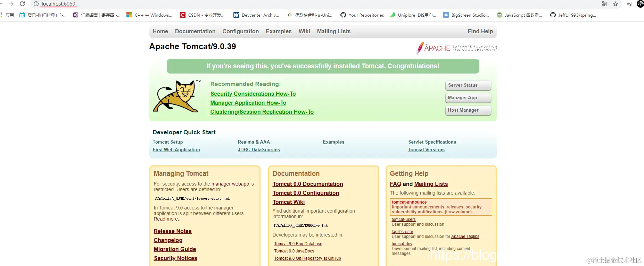Open the Your Repositories GitHub bookmark
644x266 pixels.
click(362, 15)
